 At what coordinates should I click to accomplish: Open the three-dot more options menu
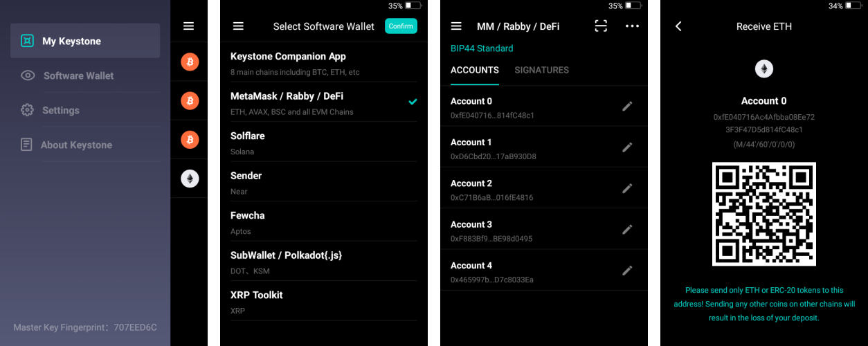click(632, 26)
